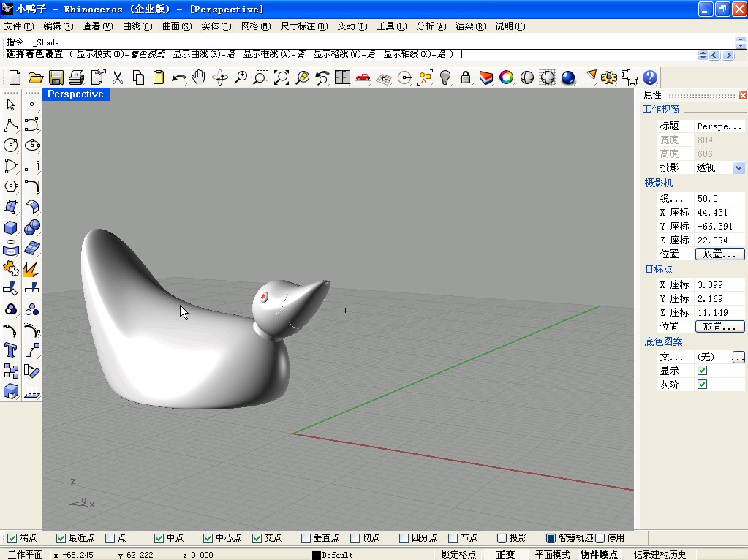Click the light bulb hide objects icon
Viewport: 748px width, 560px height.
coord(445,77)
